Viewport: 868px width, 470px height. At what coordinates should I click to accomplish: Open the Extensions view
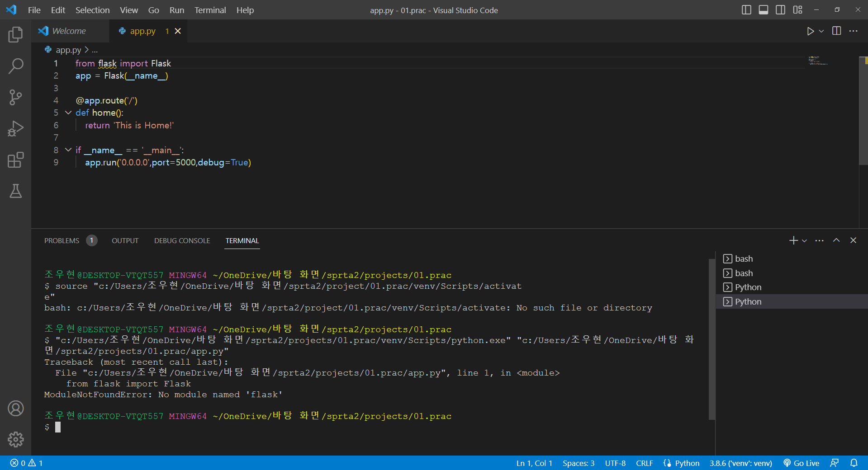[15, 160]
